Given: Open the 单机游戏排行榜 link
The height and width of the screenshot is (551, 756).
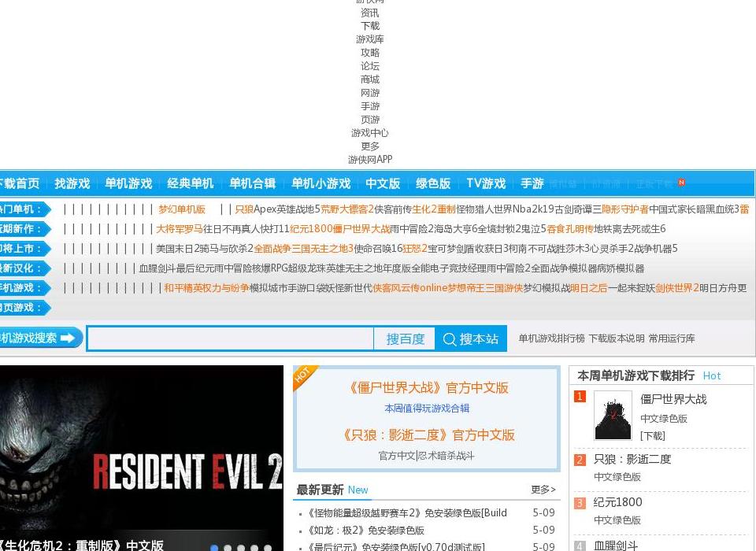Looking at the screenshot, I should point(551,338).
